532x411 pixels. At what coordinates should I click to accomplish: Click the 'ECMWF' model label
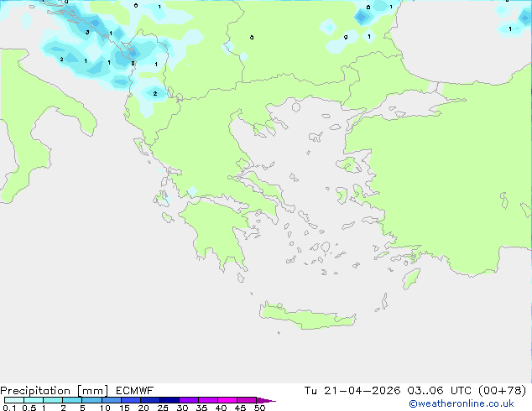tap(135, 391)
